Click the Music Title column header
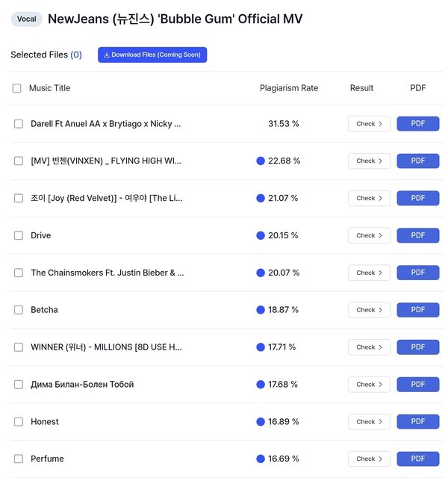 tap(49, 88)
